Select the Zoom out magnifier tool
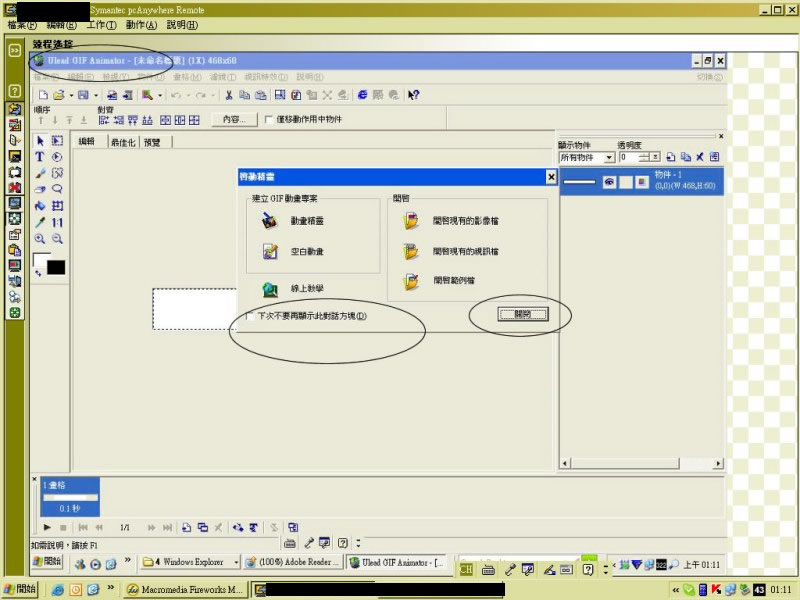Screen dimensions: 800x600 point(57,238)
